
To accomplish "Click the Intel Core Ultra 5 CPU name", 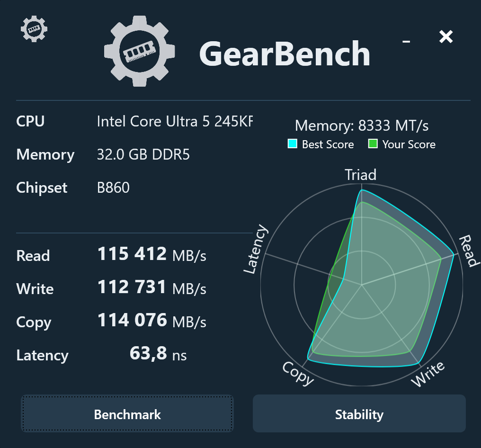I will (175, 122).
